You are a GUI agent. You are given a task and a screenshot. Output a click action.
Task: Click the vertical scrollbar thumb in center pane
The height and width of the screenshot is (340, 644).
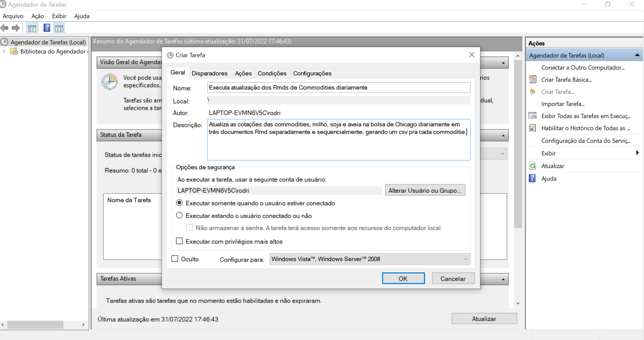[x=518, y=144]
